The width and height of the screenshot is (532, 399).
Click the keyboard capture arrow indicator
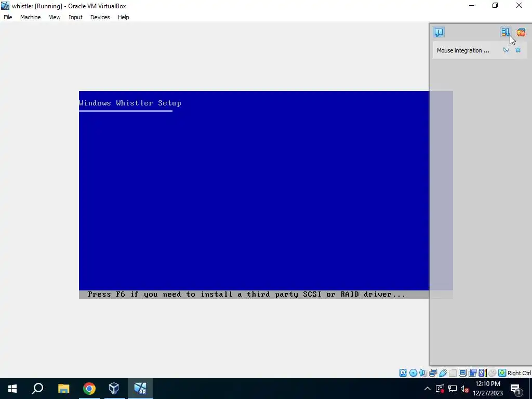click(502, 373)
